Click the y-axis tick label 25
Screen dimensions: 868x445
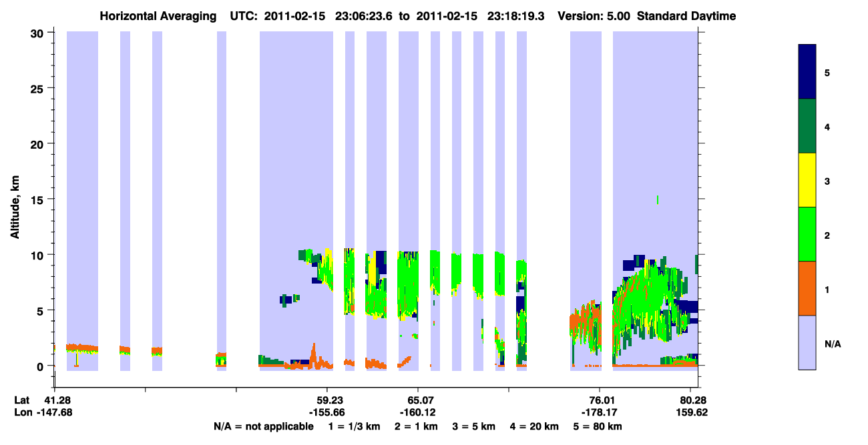[x=39, y=88]
